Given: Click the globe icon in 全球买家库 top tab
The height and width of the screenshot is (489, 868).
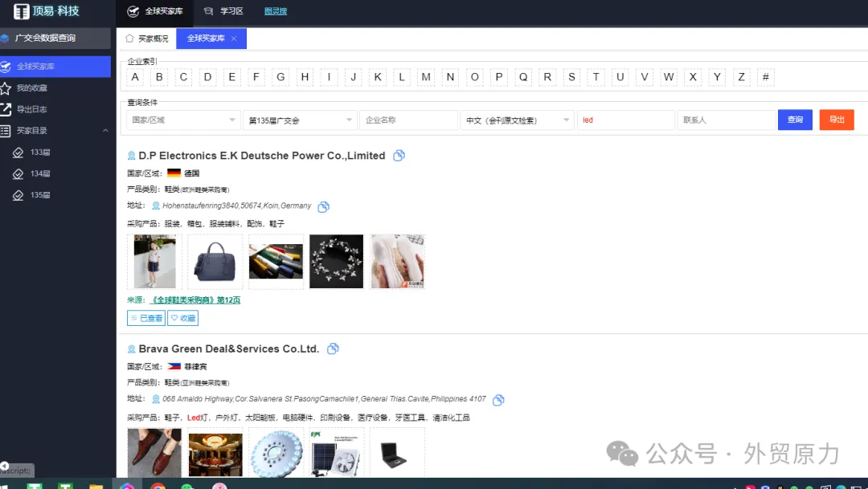Looking at the screenshot, I should (133, 11).
